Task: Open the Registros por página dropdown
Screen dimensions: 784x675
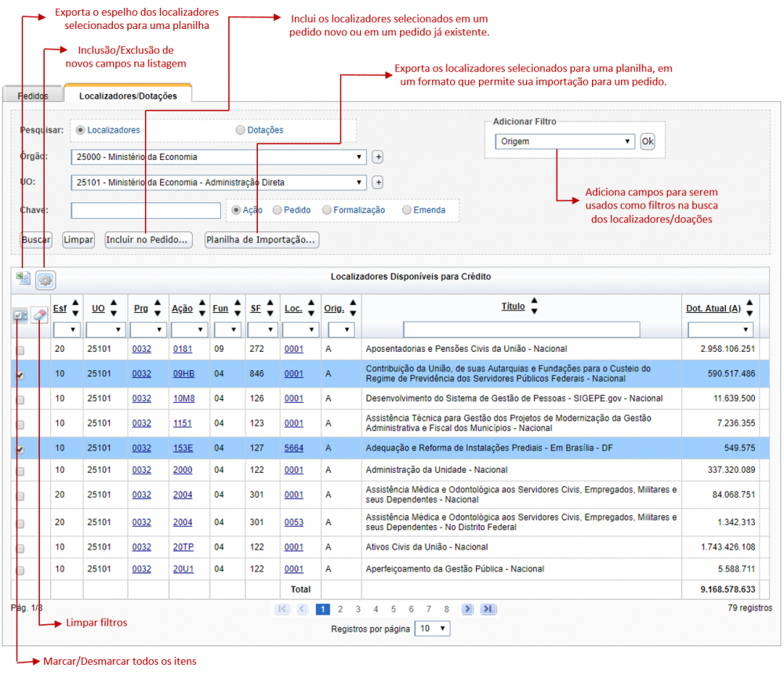Action: [432, 629]
